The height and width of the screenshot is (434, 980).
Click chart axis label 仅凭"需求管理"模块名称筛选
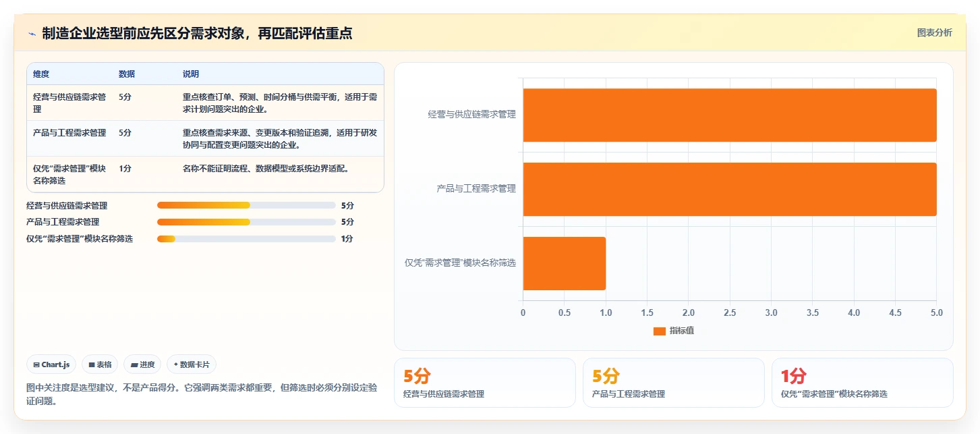point(460,263)
